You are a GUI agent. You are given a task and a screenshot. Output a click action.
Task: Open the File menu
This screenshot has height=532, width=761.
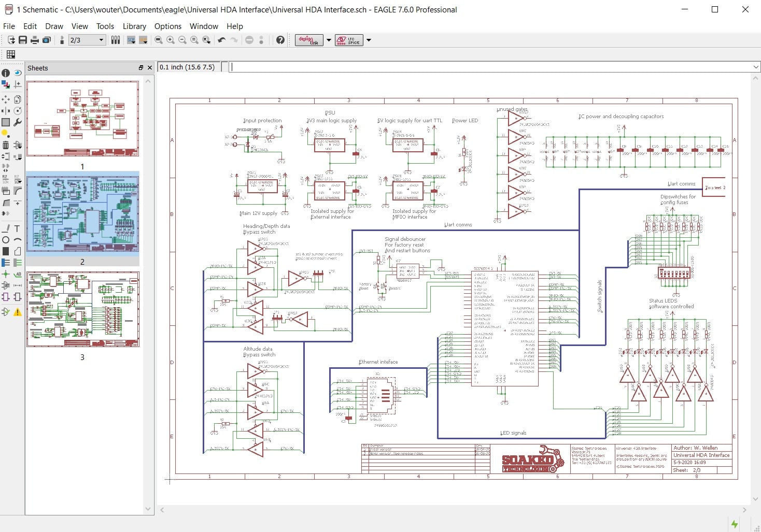pos(9,26)
